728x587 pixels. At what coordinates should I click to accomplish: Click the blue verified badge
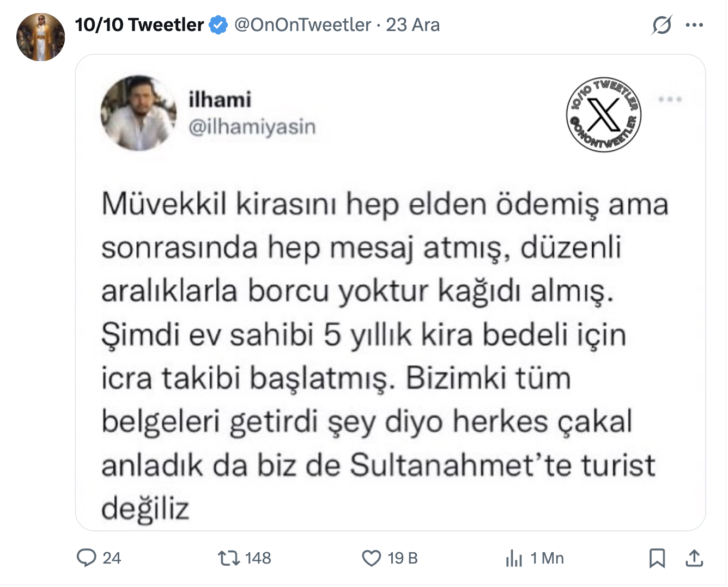[x=219, y=25]
